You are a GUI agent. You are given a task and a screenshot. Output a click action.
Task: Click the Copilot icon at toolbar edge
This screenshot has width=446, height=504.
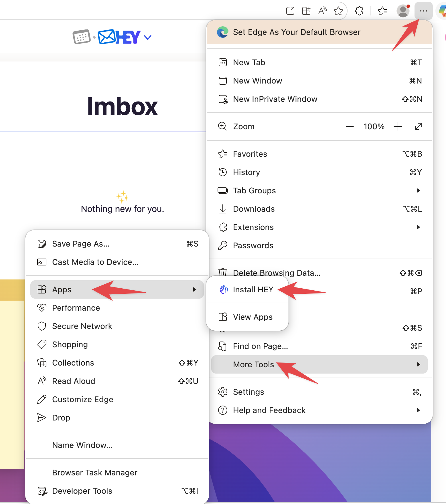coord(442,11)
